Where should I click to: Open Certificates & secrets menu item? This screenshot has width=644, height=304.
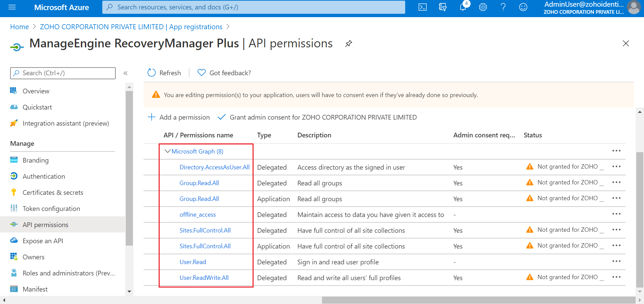(x=53, y=192)
